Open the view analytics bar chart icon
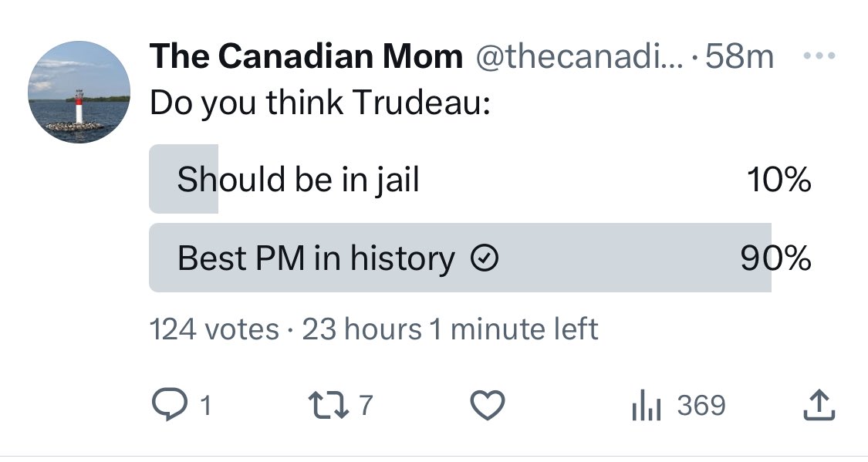Screen dimensions: 868x462 click(646, 405)
